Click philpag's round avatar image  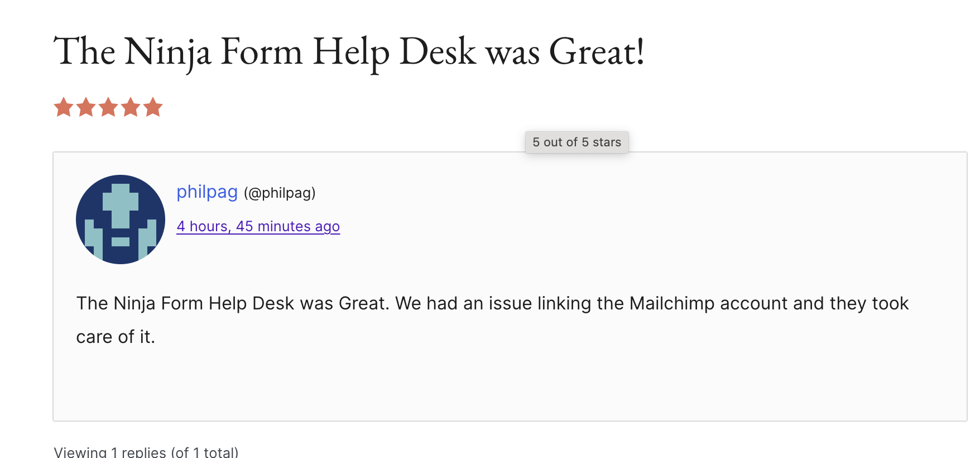click(x=121, y=220)
